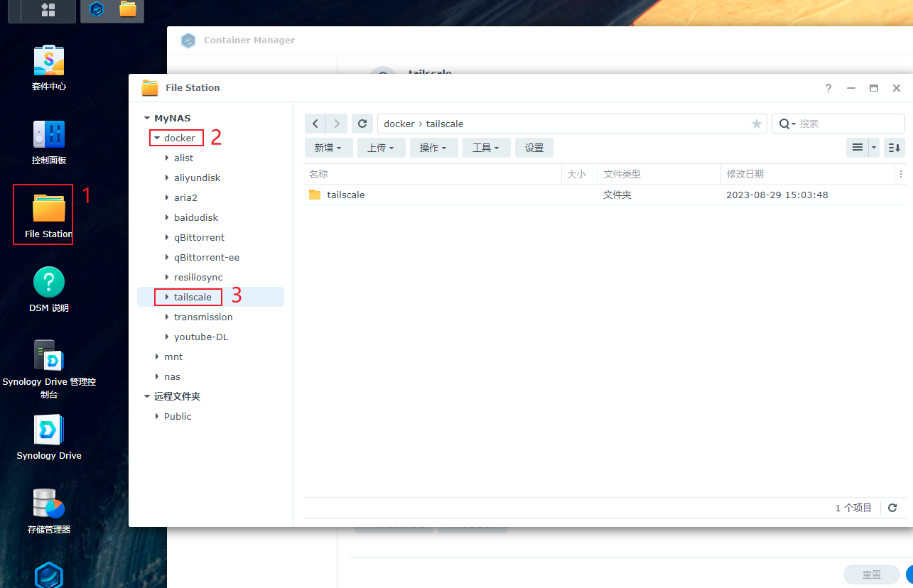Select the youtube-DL folder in the tree

201,337
